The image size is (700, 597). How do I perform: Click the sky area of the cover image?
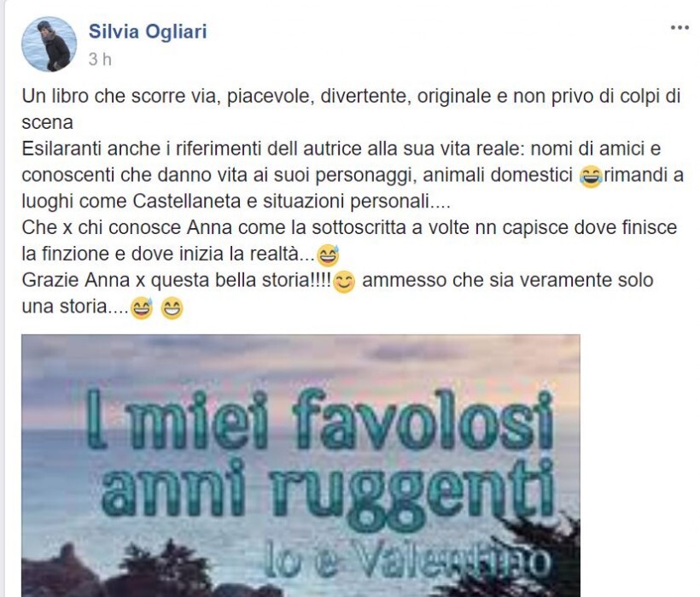coord(300,357)
